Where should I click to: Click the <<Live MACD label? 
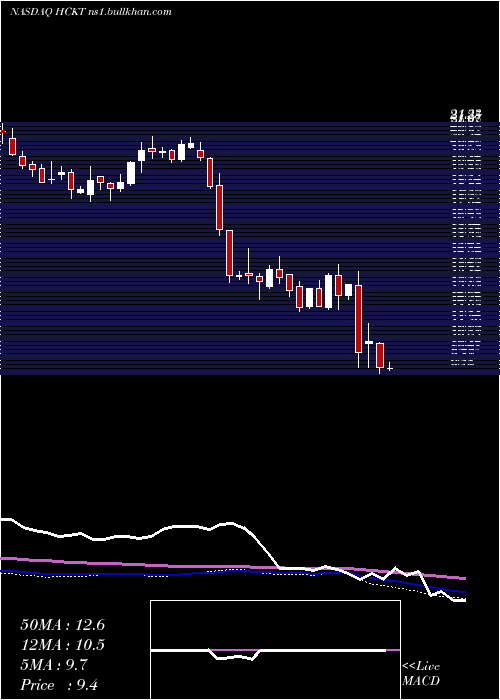pos(421,674)
